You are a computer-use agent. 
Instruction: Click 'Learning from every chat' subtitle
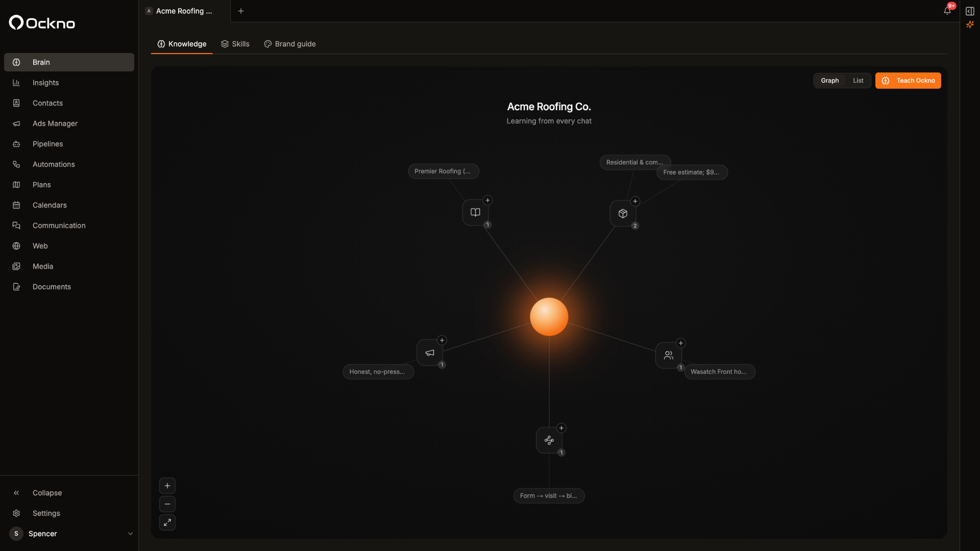click(549, 121)
